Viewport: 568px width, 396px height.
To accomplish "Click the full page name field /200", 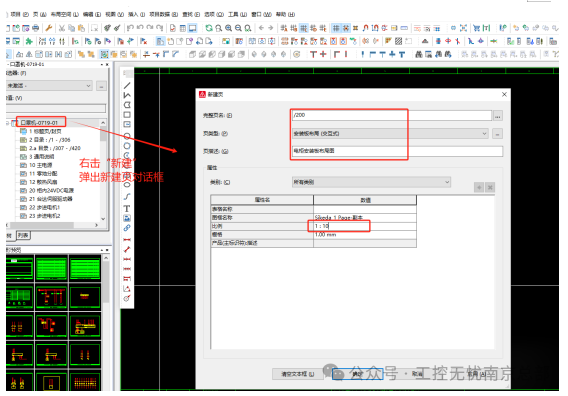I will tap(392, 115).
